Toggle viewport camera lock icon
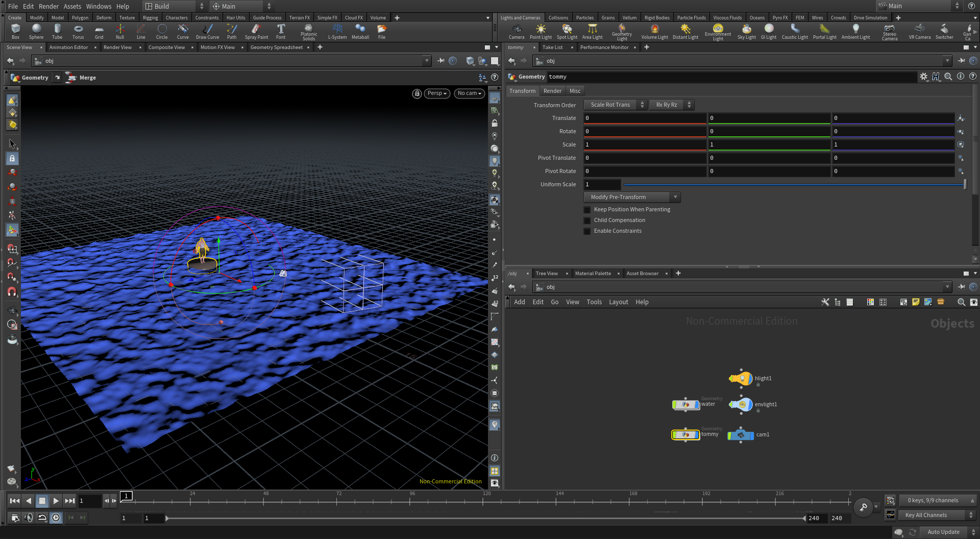 [x=417, y=93]
